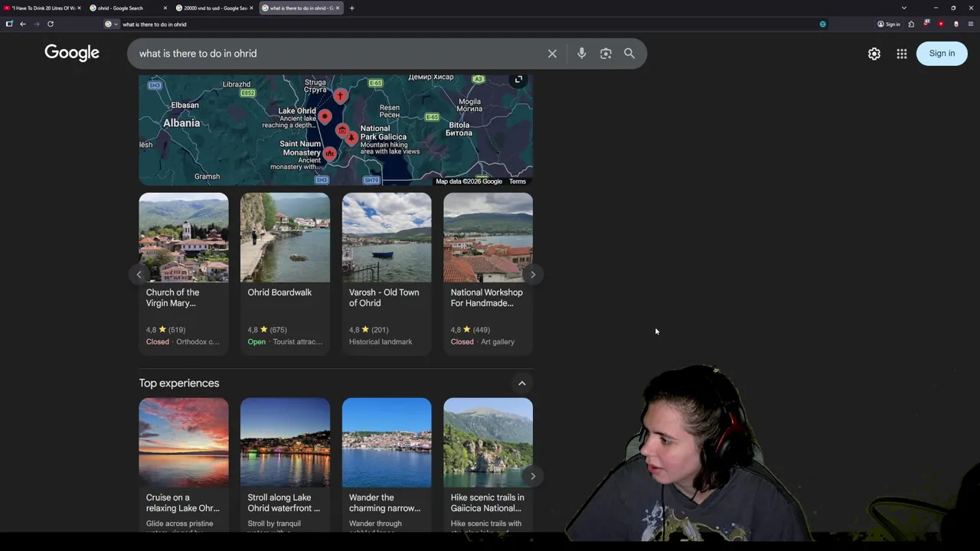Reload the page with the refresh icon
The width and height of the screenshot is (980, 551).
pyautogui.click(x=51, y=24)
